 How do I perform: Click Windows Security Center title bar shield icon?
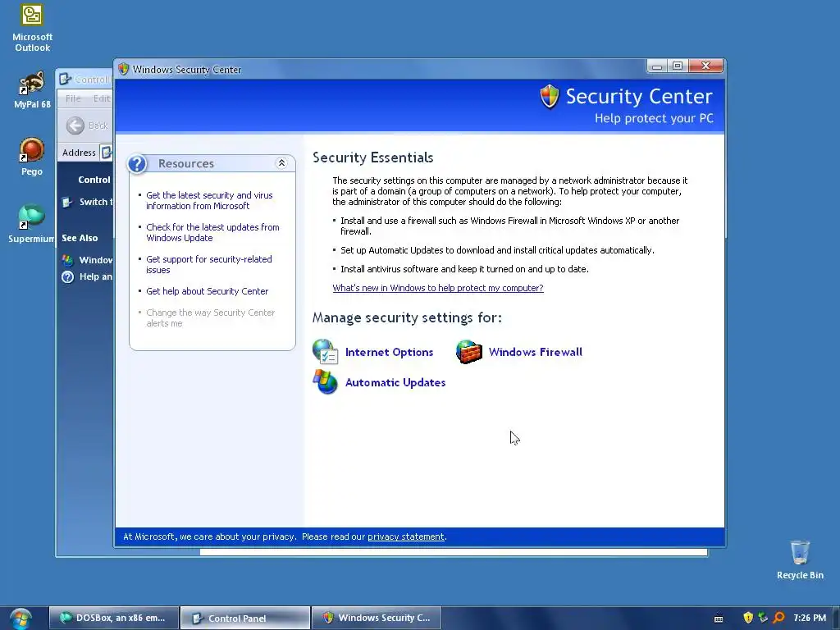pyautogui.click(x=123, y=69)
